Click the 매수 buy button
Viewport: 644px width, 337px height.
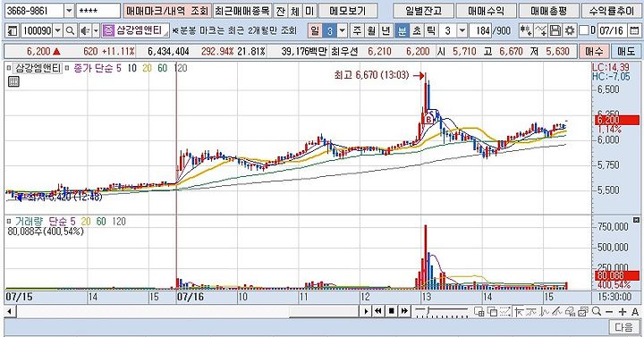tap(594, 51)
